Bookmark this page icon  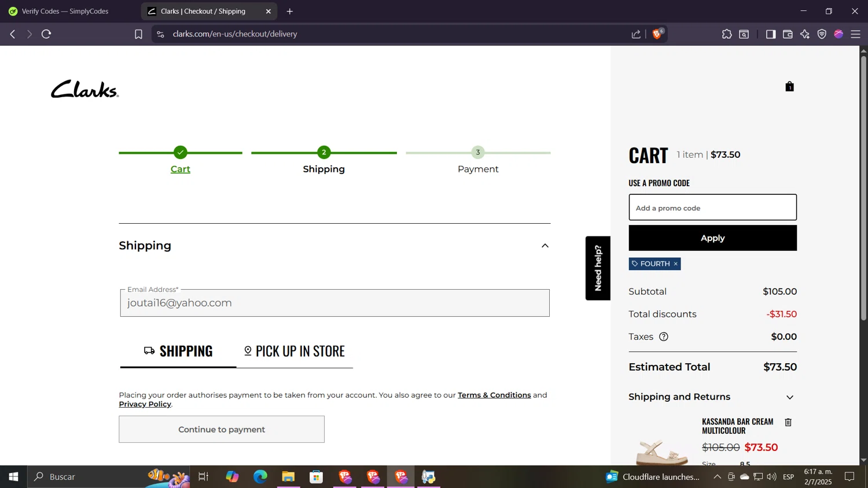click(x=138, y=34)
